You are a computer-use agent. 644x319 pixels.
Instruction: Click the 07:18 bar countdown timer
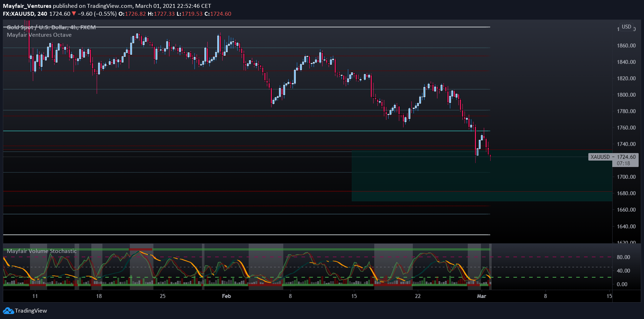click(x=623, y=163)
